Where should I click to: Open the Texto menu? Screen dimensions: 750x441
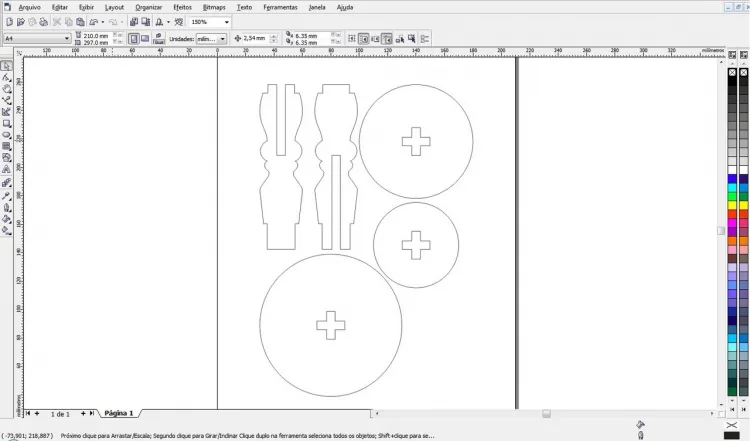(244, 7)
